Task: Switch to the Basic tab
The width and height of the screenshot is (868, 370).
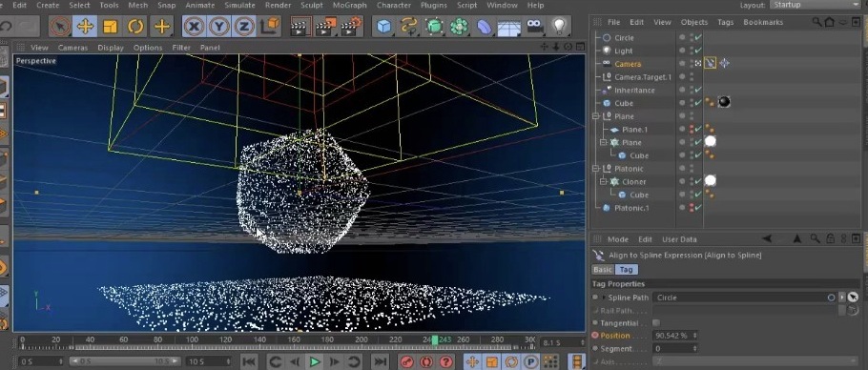Action: point(602,269)
